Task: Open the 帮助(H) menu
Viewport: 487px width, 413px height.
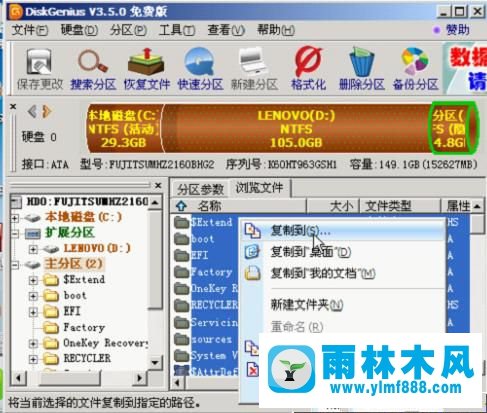Action: click(x=276, y=30)
